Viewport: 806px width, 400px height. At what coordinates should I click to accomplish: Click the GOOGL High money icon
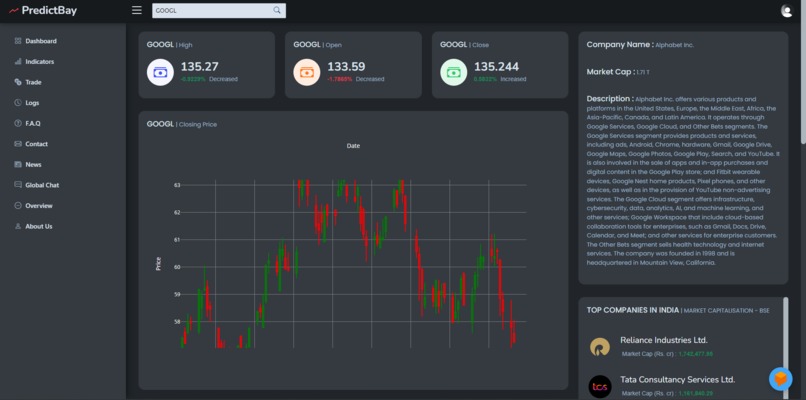(x=160, y=72)
